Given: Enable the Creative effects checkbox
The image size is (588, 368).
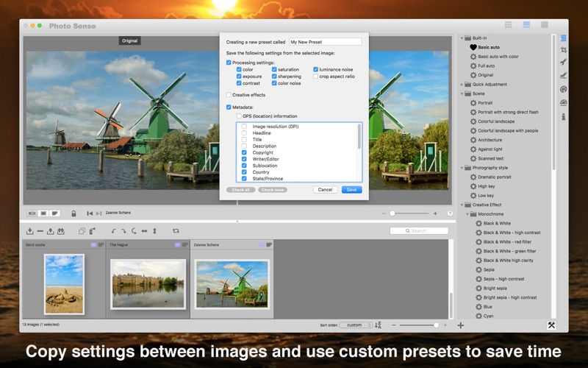Looking at the screenshot, I should [229, 95].
